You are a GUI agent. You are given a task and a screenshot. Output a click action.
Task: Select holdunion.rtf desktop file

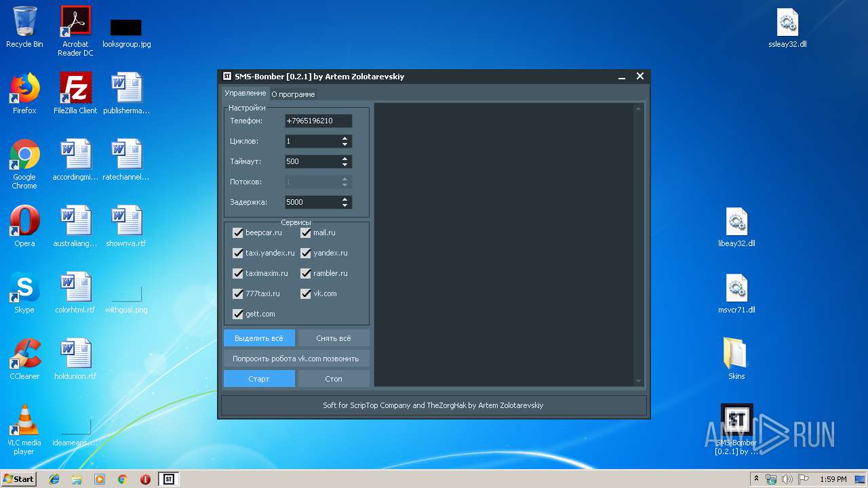(75, 359)
